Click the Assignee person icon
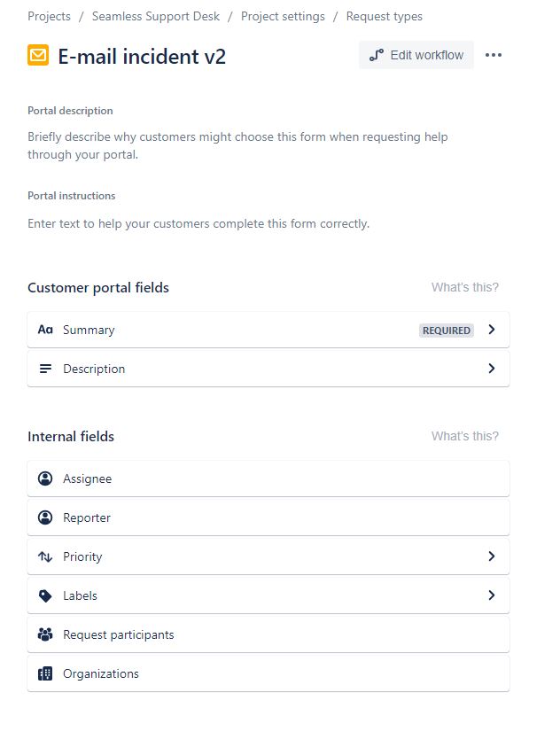Screen dimensions: 560x739 (x=45, y=478)
